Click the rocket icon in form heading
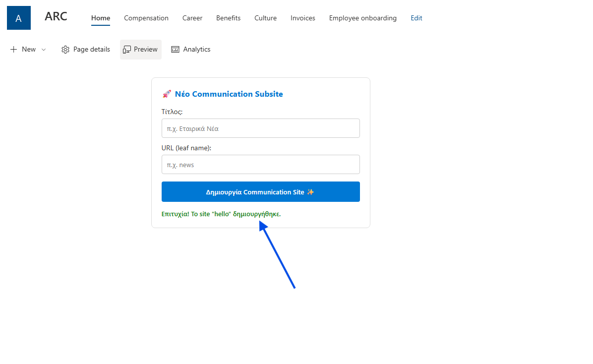The width and height of the screenshot is (593, 364). point(167,94)
